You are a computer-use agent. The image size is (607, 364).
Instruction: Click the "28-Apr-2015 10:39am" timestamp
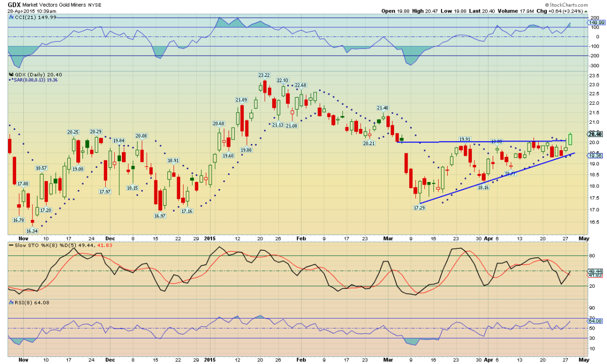(31, 10)
